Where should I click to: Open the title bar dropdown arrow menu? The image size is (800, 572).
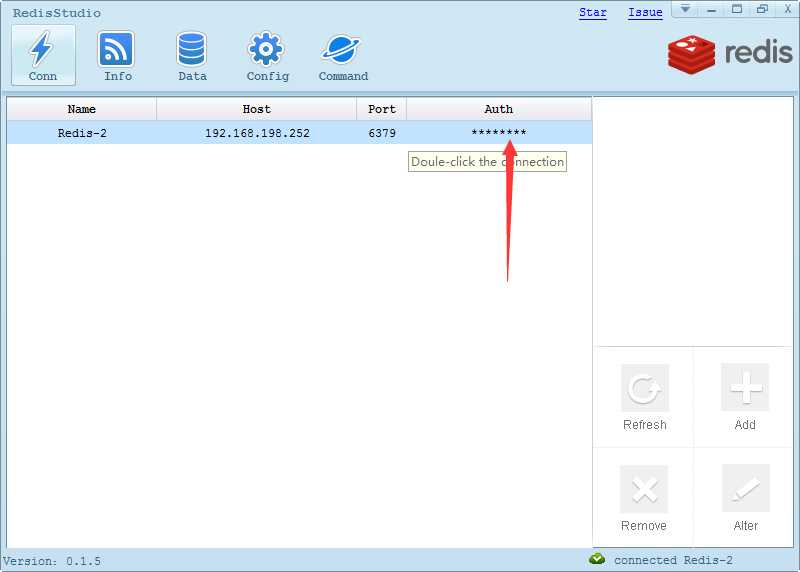685,9
